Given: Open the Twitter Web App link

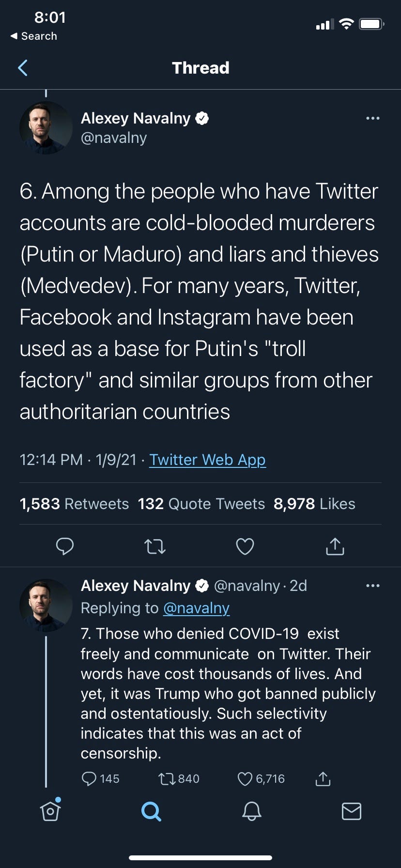Looking at the screenshot, I should click(207, 460).
